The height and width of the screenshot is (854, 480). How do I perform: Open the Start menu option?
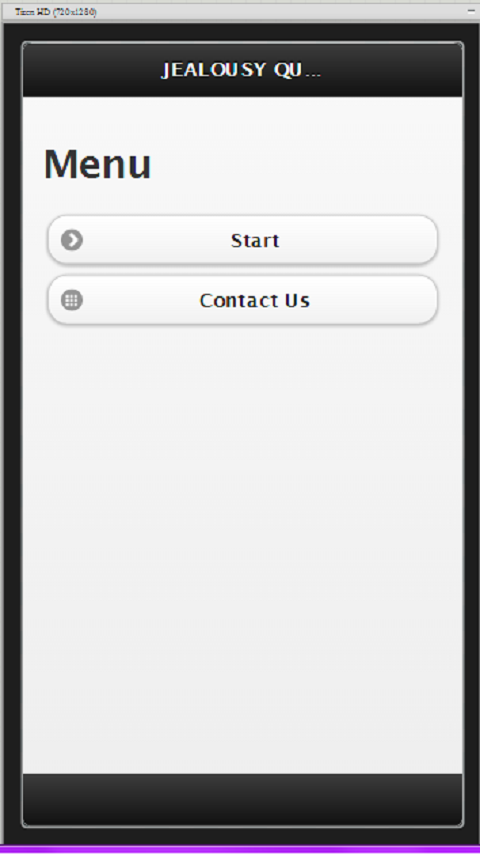[242, 240]
